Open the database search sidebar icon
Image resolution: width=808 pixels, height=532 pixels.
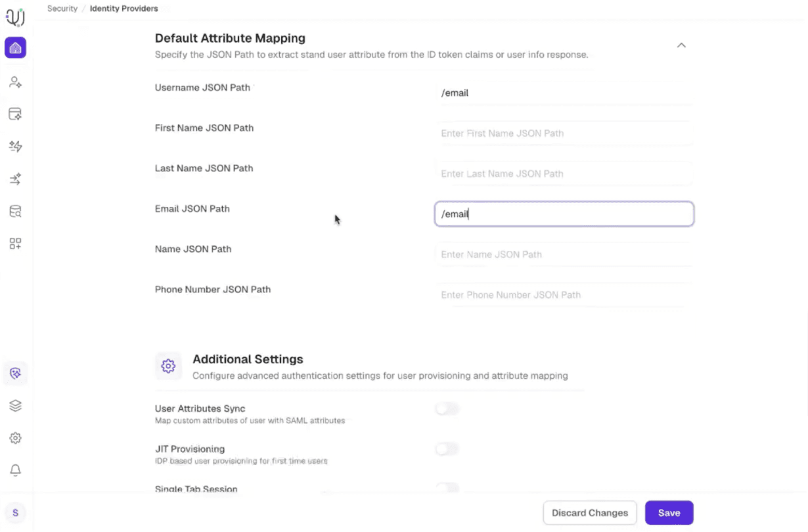click(x=15, y=211)
